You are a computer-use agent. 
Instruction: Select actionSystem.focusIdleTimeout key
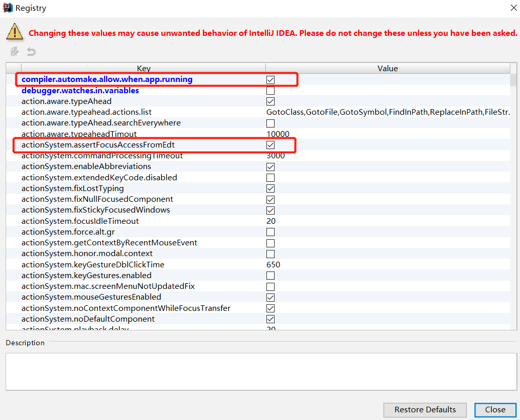pos(80,221)
